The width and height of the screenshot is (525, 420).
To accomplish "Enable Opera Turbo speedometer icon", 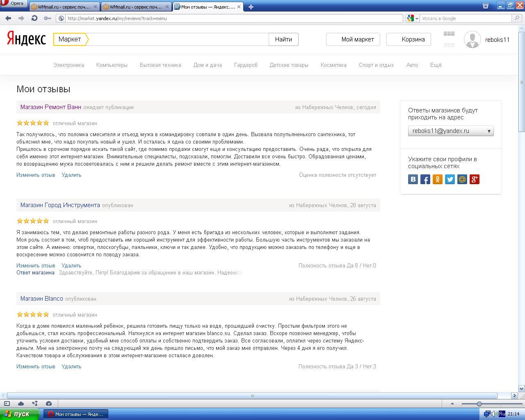I will pos(49,404).
